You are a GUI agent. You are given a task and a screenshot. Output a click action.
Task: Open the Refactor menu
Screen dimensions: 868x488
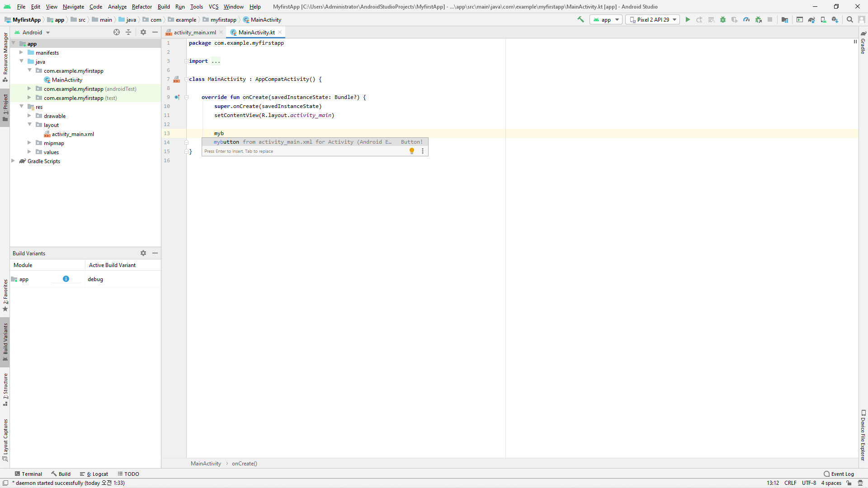[x=142, y=7]
